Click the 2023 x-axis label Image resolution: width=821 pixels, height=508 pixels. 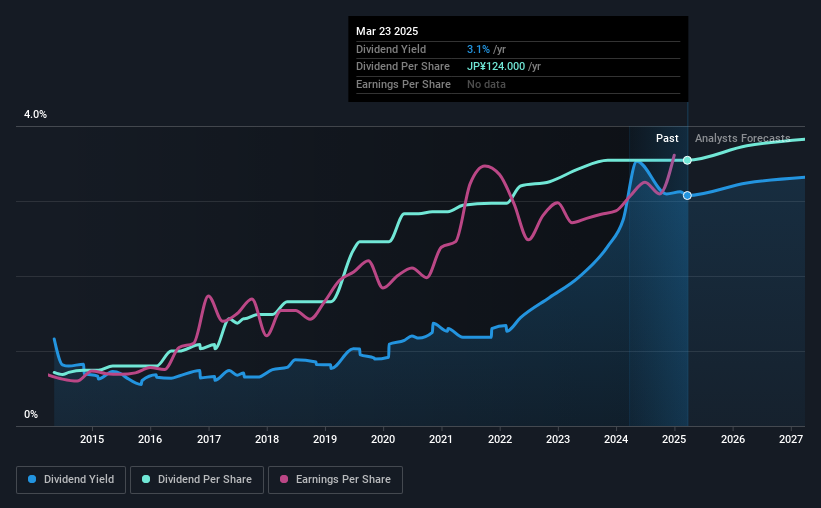(558, 439)
